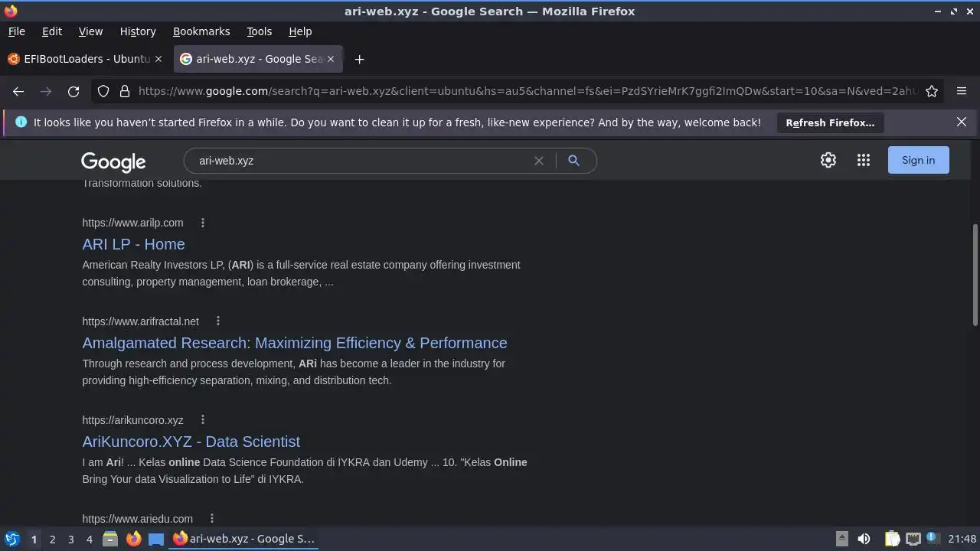Viewport: 980px width, 551px height.
Task: Click the 21:48 clock
Action: tap(962, 539)
